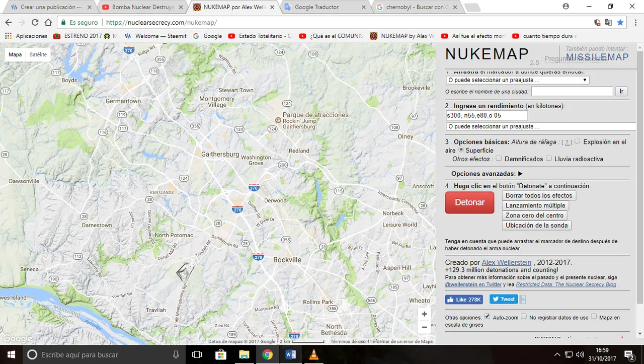The height and width of the screenshot is (364, 644).
Task: Open the yield preset dropdown
Action: click(541, 126)
